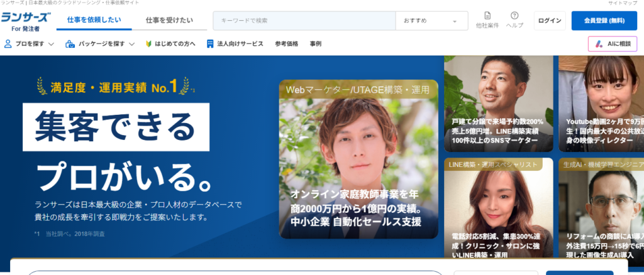Expand the chevron next to パッケージを探す
Image resolution: width=644 pixels, height=275 pixels.
point(131,44)
